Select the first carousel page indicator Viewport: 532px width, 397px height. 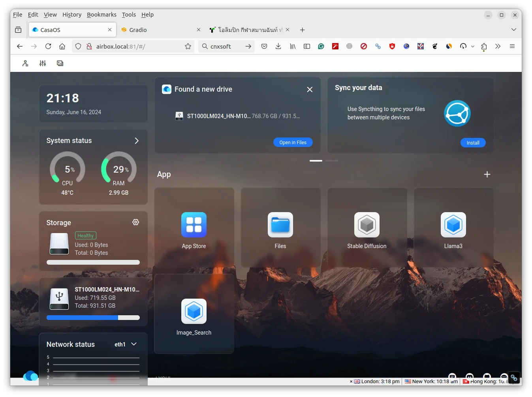(x=316, y=161)
